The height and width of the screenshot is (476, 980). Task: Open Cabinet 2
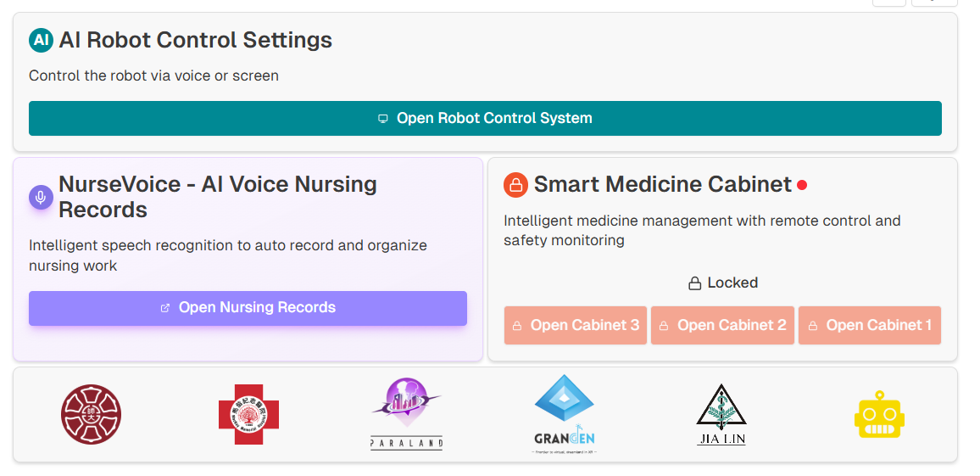tap(722, 325)
